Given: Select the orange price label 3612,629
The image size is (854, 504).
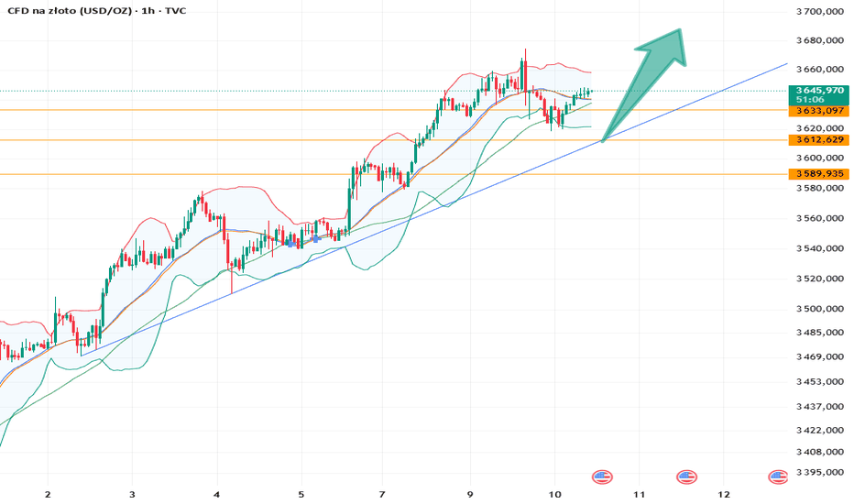Looking at the screenshot, I should pyautogui.click(x=819, y=140).
